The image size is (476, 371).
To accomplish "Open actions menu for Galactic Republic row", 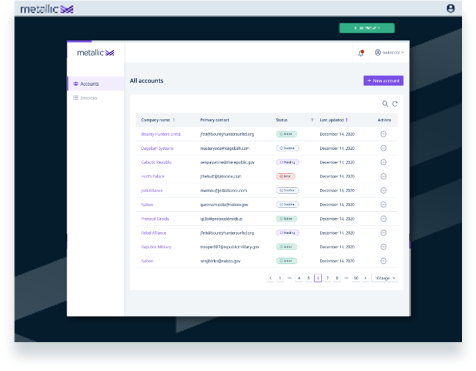I will pyautogui.click(x=384, y=162).
